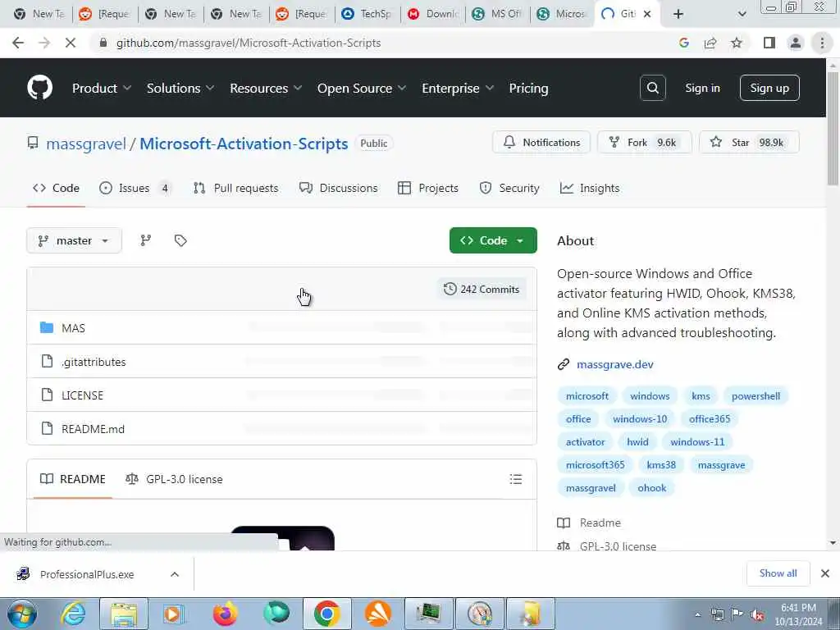This screenshot has height=630, width=840.
Task: Click the Pricing link
Action: pyautogui.click(x=528, y=89)
